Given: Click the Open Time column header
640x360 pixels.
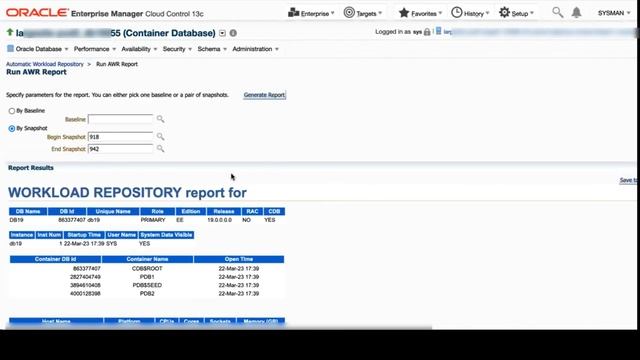Looking at the screenshot, I should pyautogui.click(x=239, y=259).
